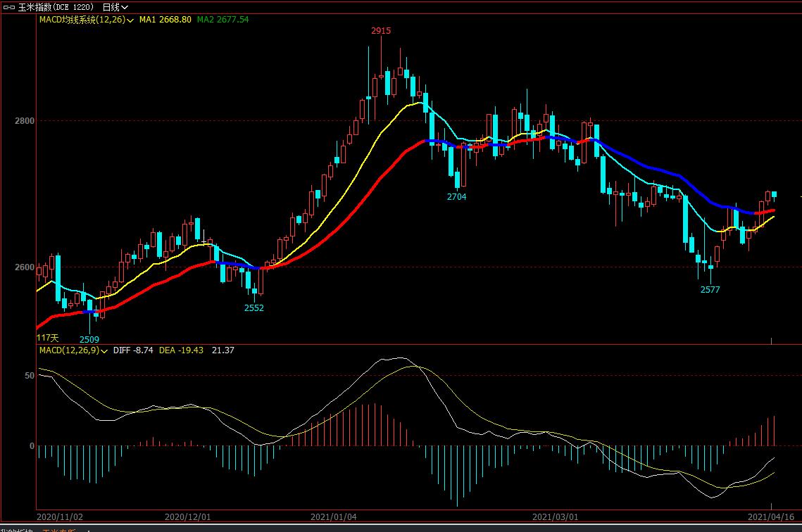Click the DIFF -8.74 indicator label
Image resolution: width=802 pixels, height=532 pixels.
133,350
